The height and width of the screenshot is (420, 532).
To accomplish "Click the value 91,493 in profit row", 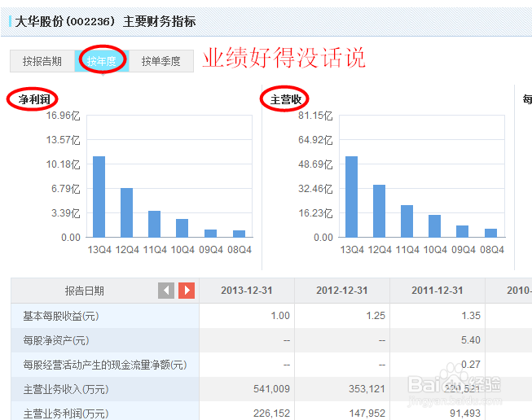I will pyautogui.click(x=465, y=413).
